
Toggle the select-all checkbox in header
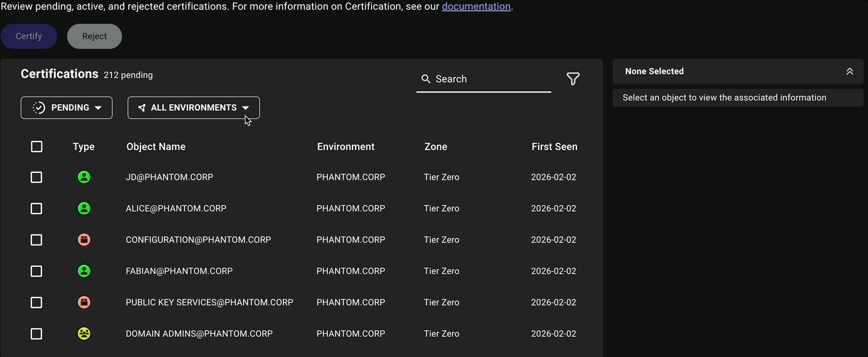(36, 147)
